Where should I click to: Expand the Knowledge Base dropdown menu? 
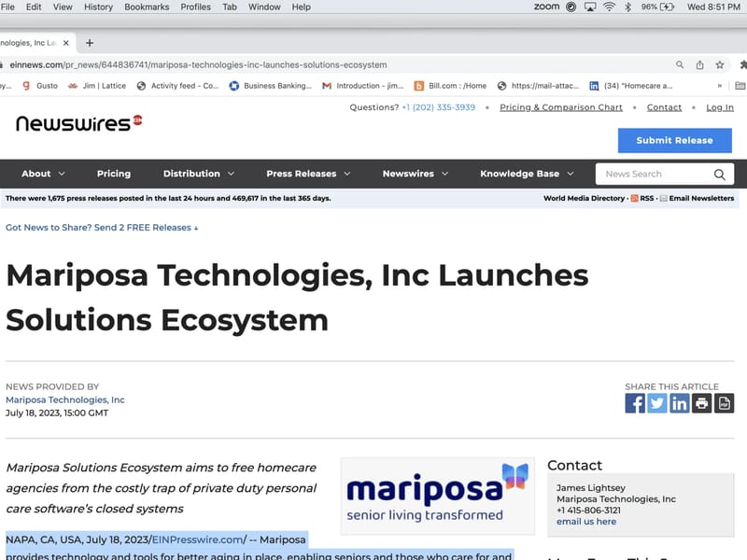click(x=527, y=174)
